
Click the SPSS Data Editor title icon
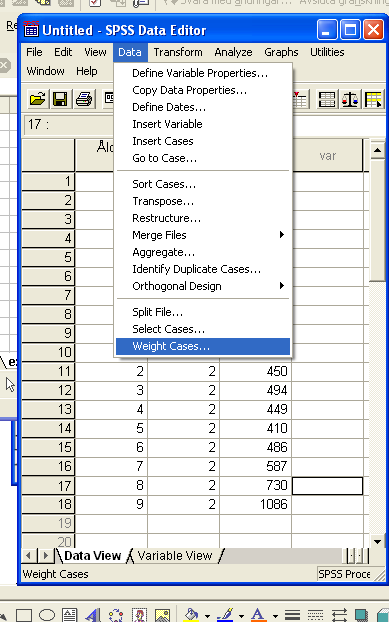tap(31, 30)
